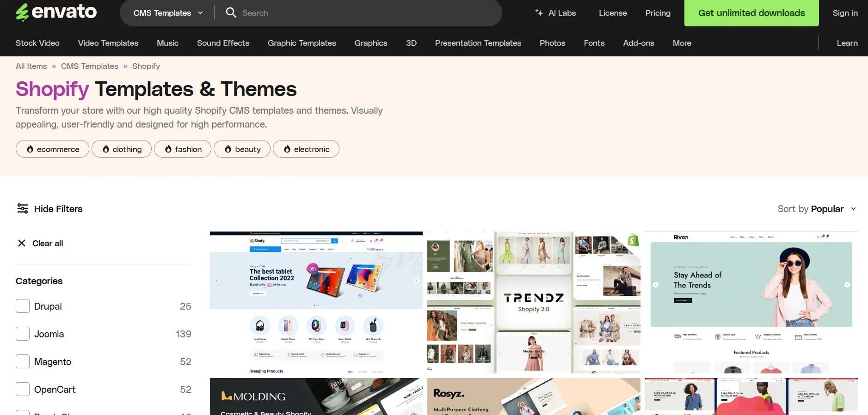Open Stock Video menu item
868x415 pixels.
pyautogui.click(x=37, y=43)
